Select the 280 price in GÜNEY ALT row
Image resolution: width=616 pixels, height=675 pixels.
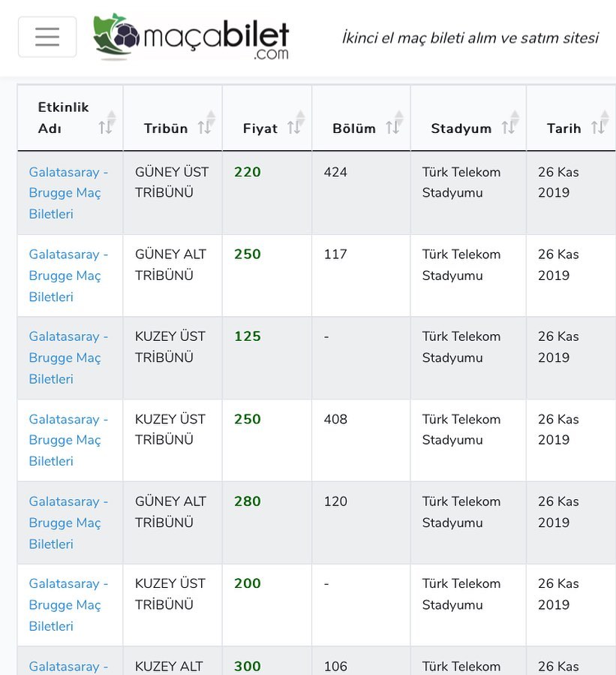248,502
